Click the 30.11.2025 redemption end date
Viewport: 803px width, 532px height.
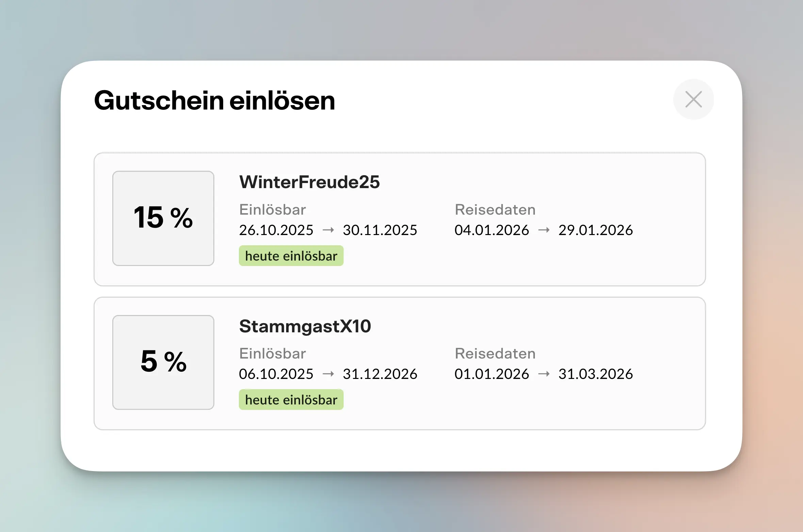(x=380, y=230)
